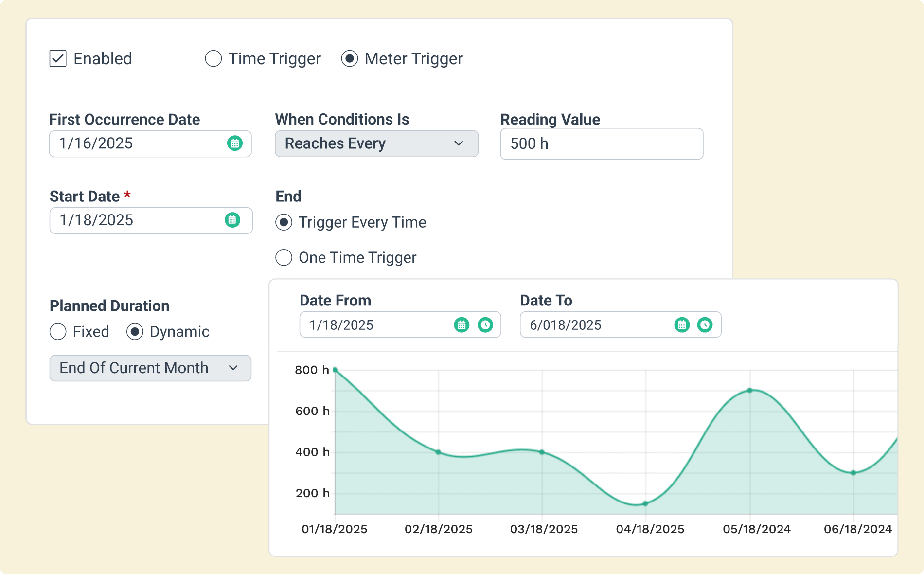Select the Meter Trigger option
Image resolution: width=924 pixels, height=574 pixels.
click(x=349, y=58)
